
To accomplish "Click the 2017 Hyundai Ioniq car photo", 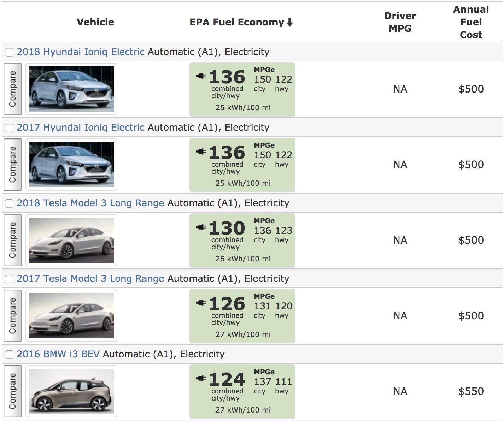I will [71, 165].
